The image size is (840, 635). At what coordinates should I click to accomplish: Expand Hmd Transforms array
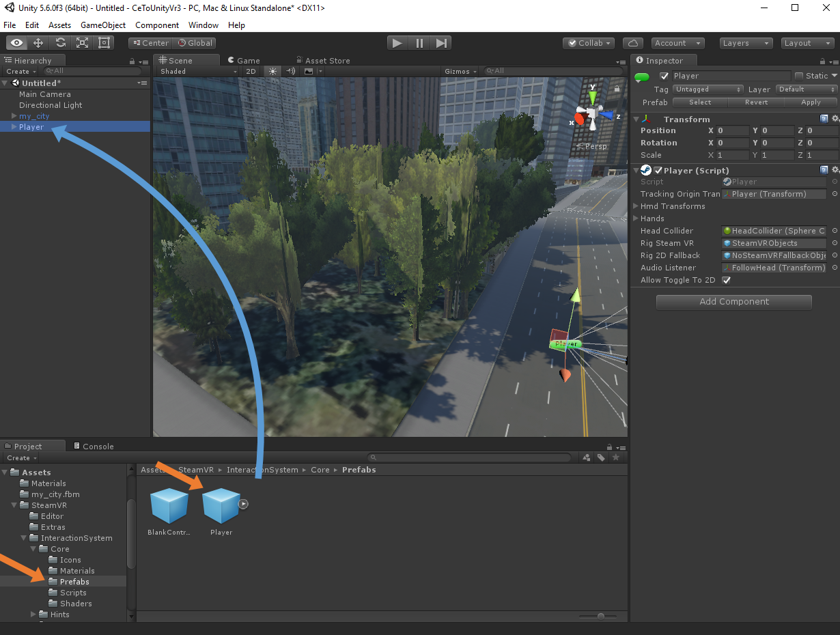(636, 206)
